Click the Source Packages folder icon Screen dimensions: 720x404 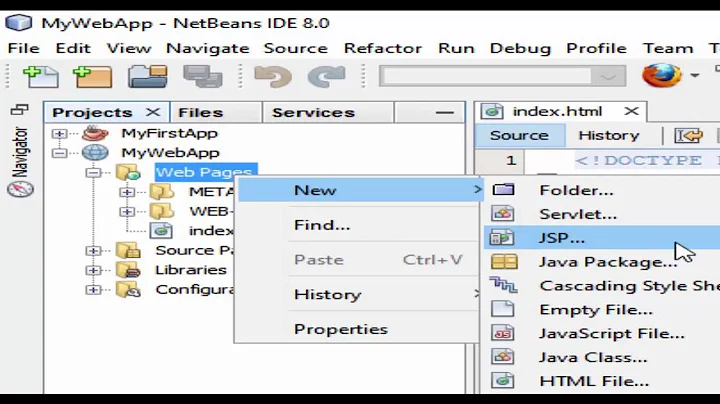pos(128,250)
